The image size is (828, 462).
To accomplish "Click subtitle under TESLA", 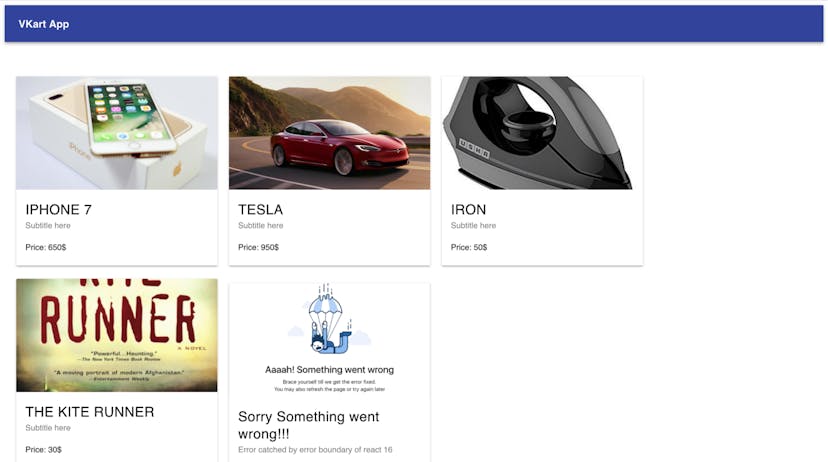I will point(260,225).
